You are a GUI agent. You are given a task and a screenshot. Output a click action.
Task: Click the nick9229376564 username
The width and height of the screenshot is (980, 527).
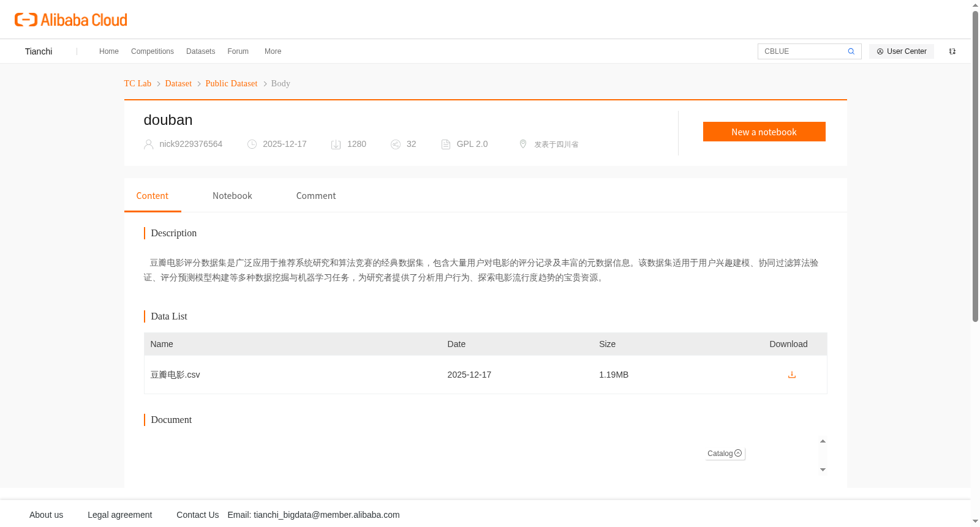(191, 144)
